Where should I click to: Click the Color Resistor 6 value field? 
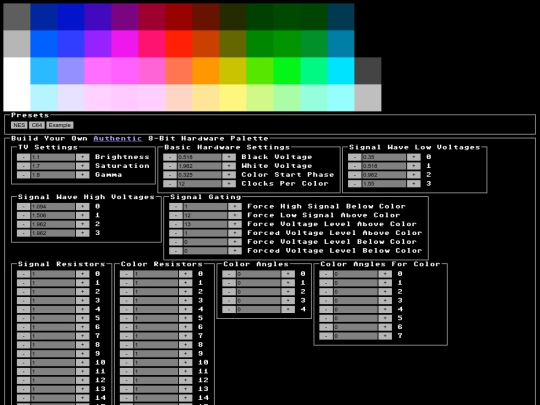click(x=156, y=327)
